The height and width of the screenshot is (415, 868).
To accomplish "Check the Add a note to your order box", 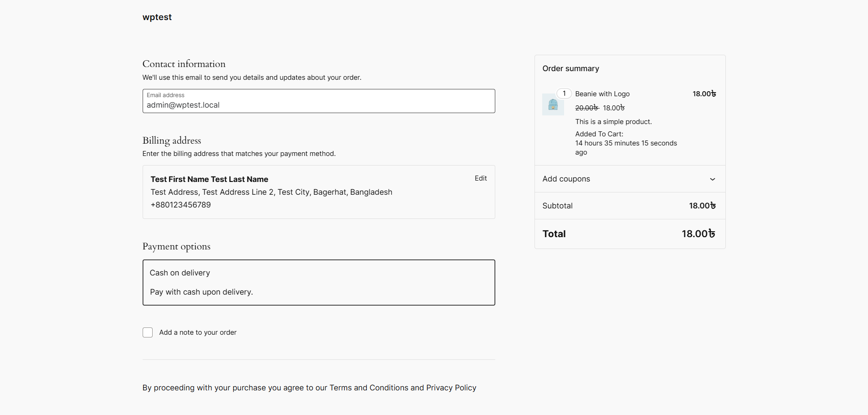I will click(148, 332).
